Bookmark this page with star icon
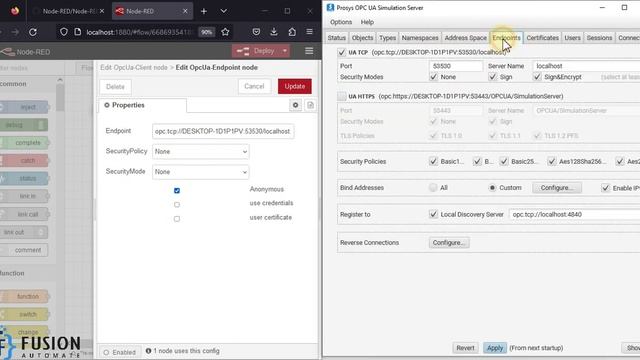Screen dimensions: 640x360 pos(225,32)
